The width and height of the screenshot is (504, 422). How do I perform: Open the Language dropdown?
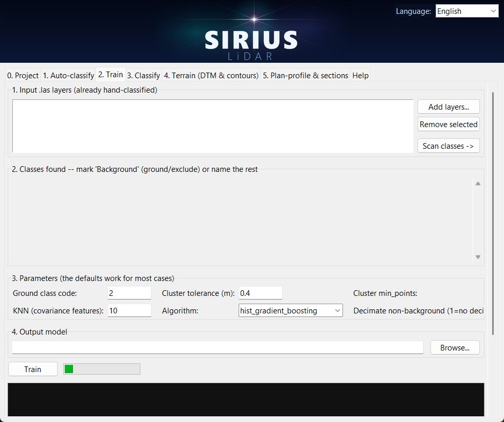coord(467,11)
